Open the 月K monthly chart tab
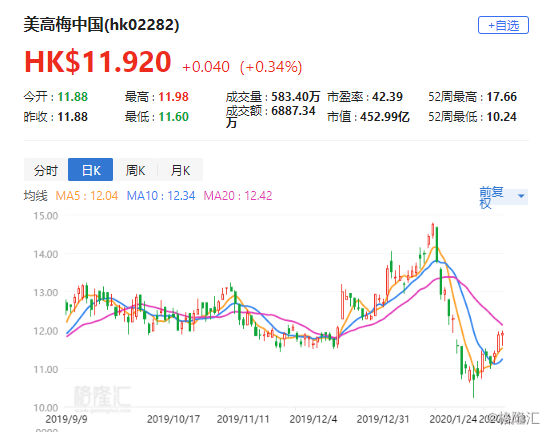This screenshot has height=432, width=547. tap(180, 170)
